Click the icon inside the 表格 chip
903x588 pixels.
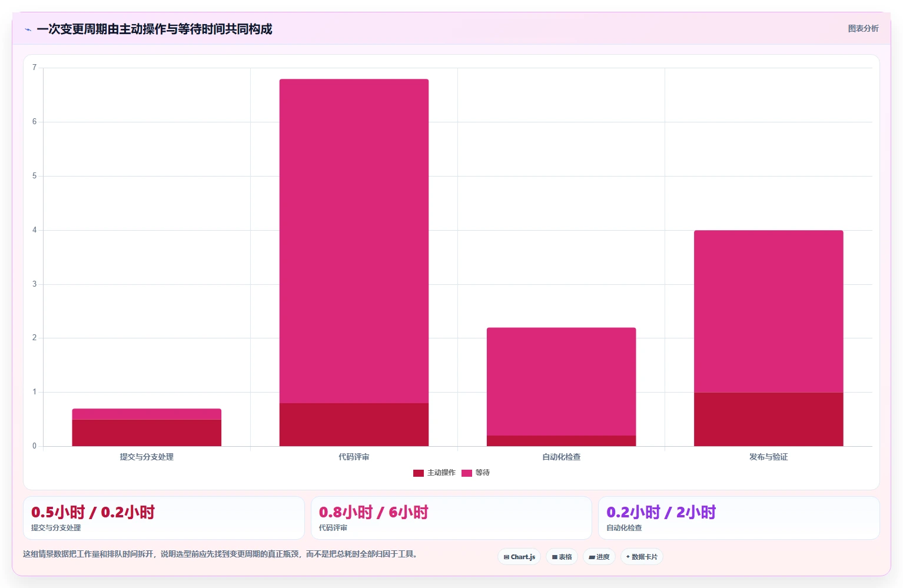(555, 557)
